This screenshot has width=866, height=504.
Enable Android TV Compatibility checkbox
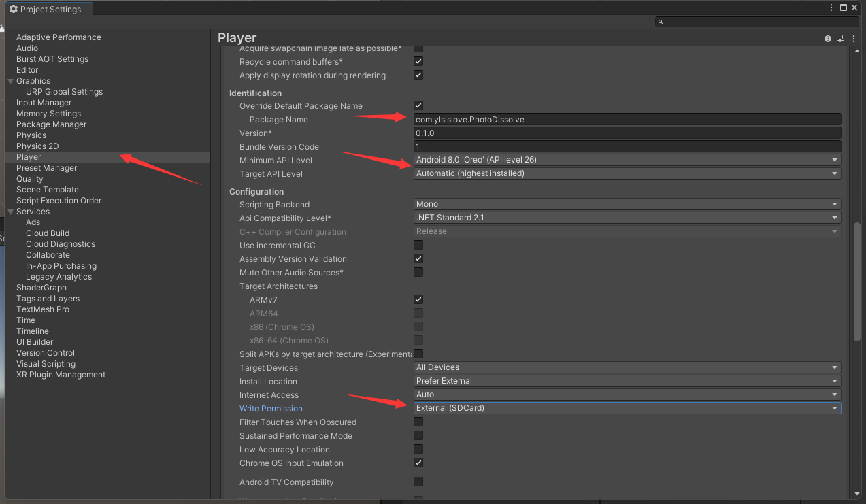coord(418,482)
